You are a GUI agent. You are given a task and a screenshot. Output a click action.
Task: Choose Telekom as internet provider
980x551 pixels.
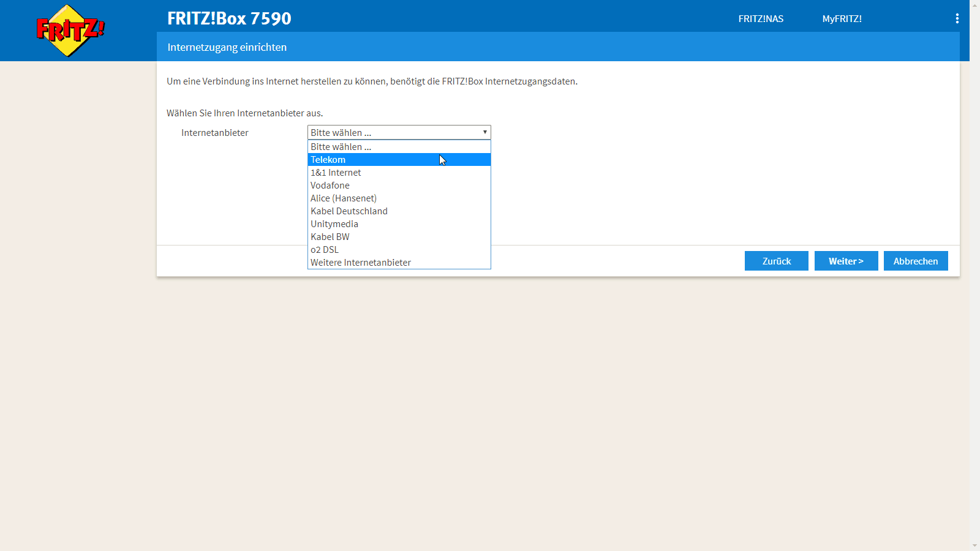(x=399, y=160)
